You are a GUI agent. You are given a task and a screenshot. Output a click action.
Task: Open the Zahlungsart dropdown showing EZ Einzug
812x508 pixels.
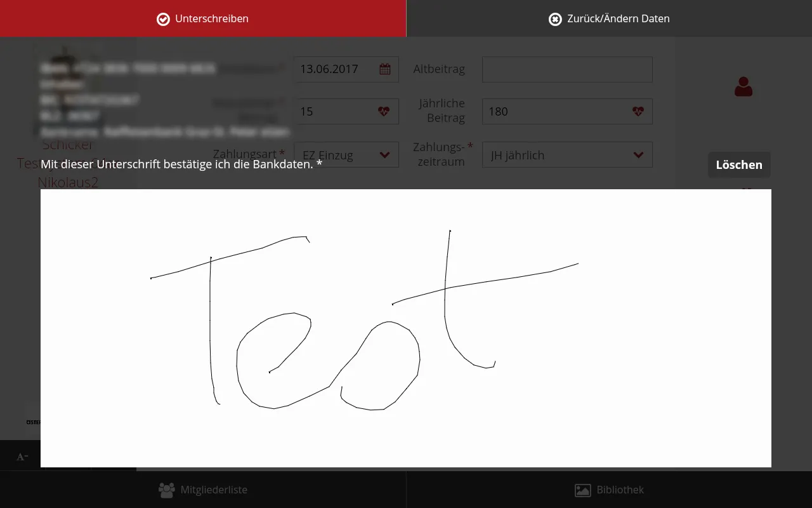click(346, 155)
